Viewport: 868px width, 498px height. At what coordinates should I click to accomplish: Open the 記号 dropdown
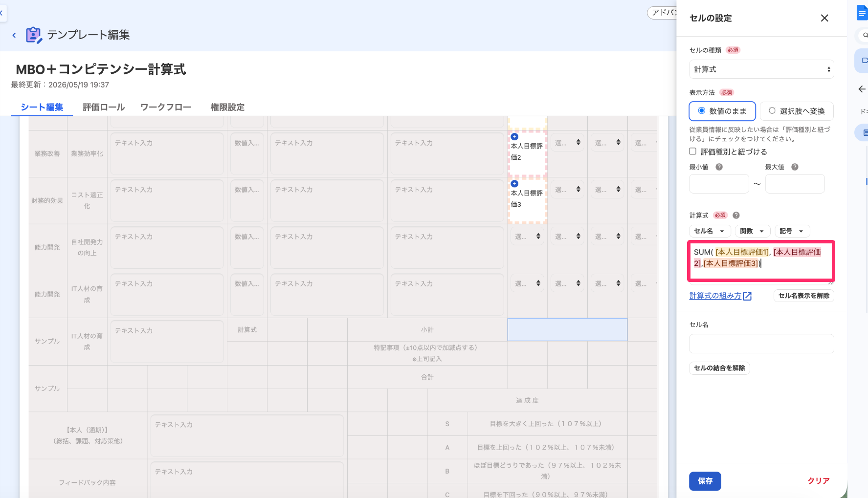tap(792, 231)
